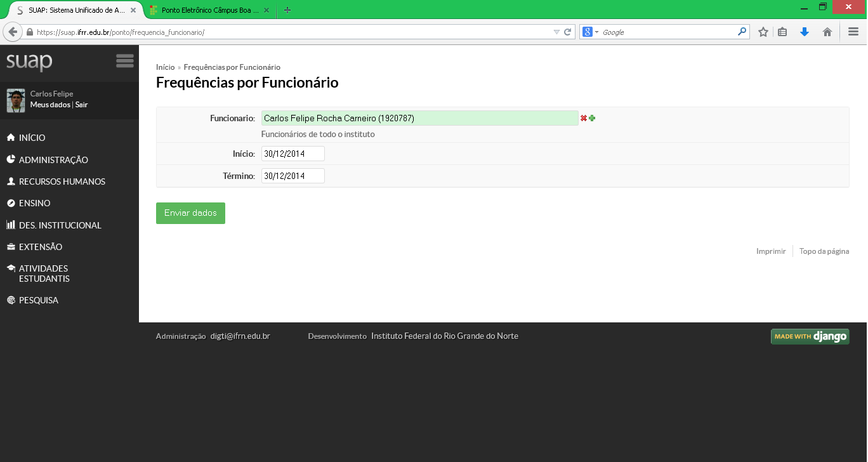Expand the URL bar history dropdown
The height and width of the screenshot is (462, 868).
point(556,32)
